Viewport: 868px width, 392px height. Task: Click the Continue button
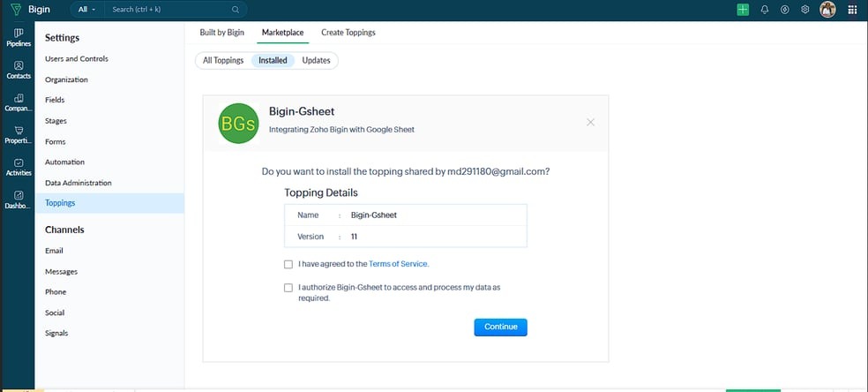[x=500, y=328]
